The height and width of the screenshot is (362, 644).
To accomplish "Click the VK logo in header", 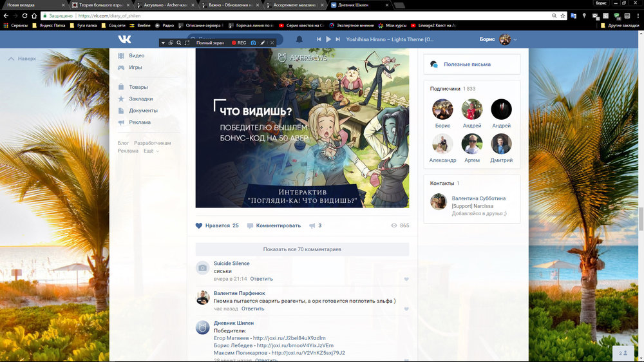I will click(x=124, y=39).
